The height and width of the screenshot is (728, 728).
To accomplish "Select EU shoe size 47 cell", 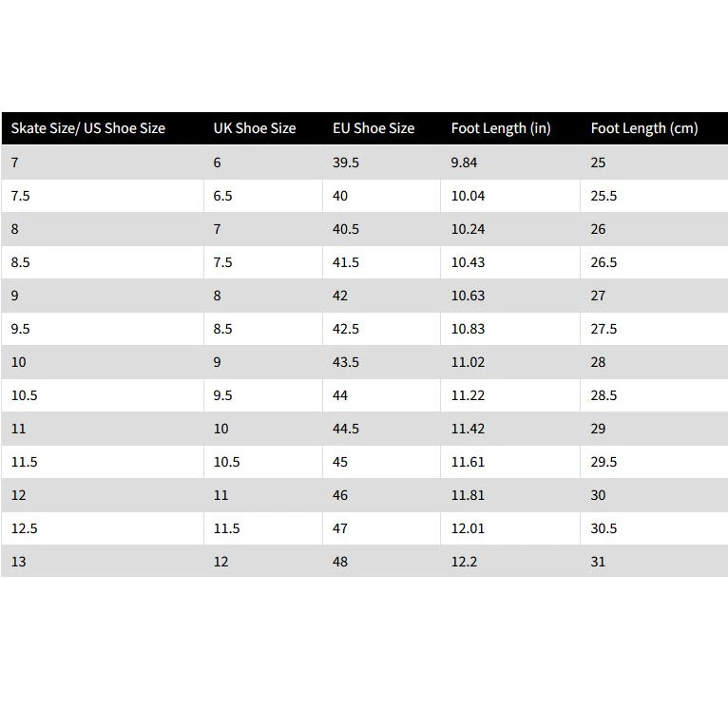I will click(340, 528).
